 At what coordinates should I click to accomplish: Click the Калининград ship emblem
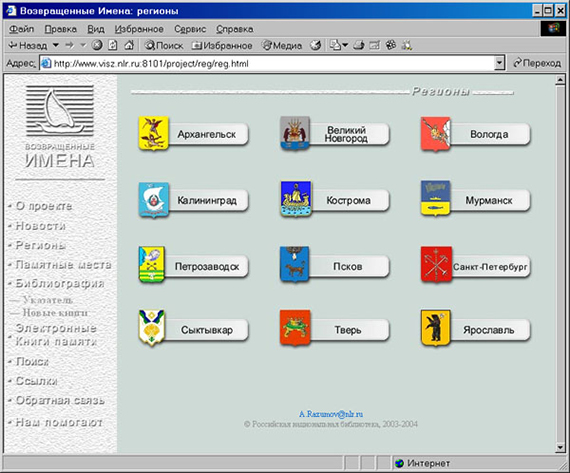tap(153, 200)
